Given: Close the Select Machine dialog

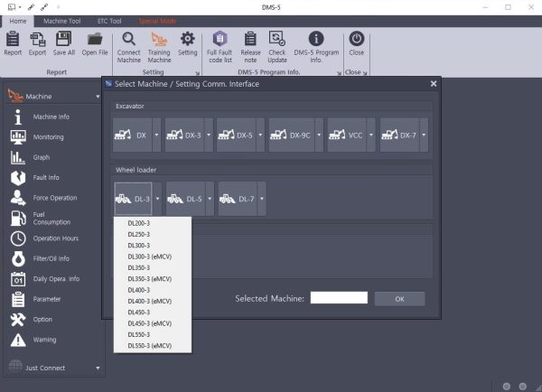Looking at the screenshot, I should (434, 84).
